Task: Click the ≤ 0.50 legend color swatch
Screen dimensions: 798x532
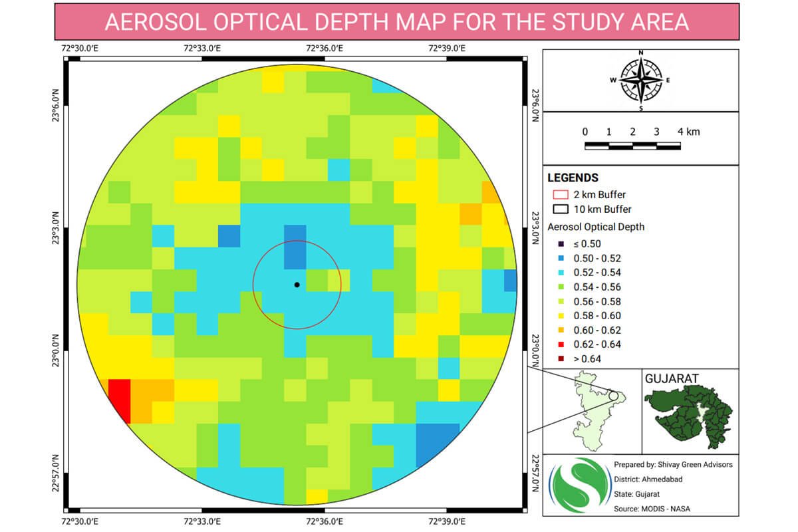Action: tap(561, 243)
